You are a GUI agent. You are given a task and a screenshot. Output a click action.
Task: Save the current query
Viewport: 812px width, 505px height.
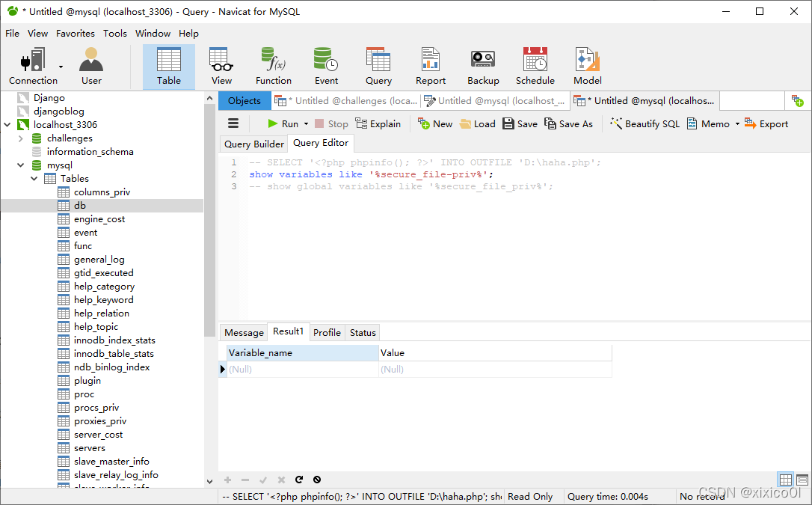[520, 123]
